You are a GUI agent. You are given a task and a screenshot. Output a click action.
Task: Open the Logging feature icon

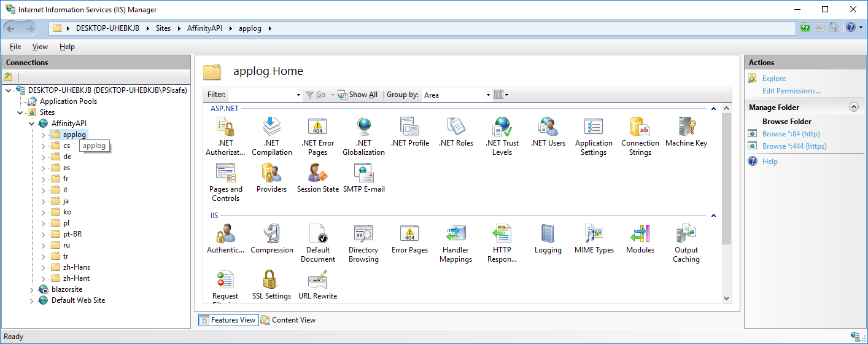click(548, 237)
